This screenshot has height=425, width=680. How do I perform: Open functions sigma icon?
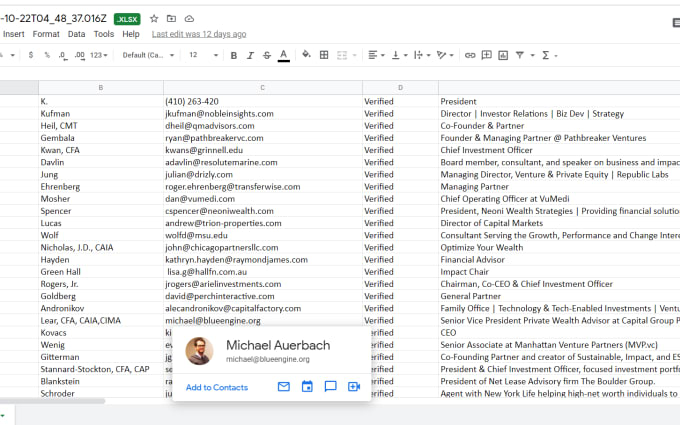546,55
